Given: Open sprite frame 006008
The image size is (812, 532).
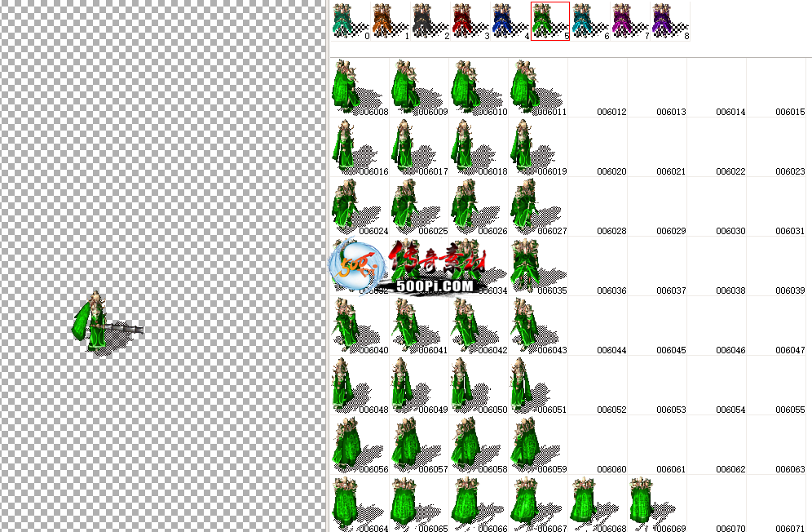Looking at the screenshot, I should pyautogui.click(x=360, y=87).
